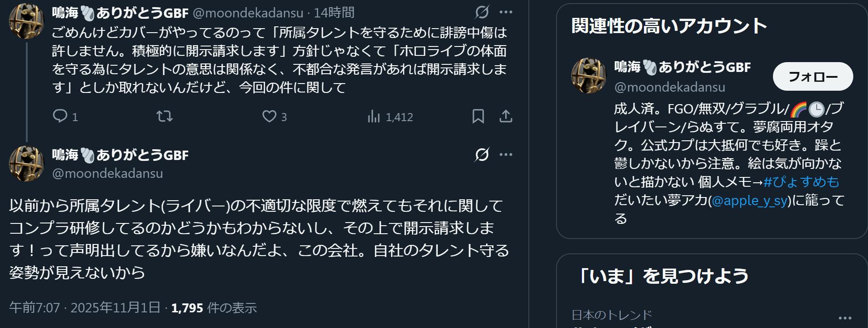Click the repost icon on first tweet
Screen dimensions: 868x328
[x=165, y=116]
